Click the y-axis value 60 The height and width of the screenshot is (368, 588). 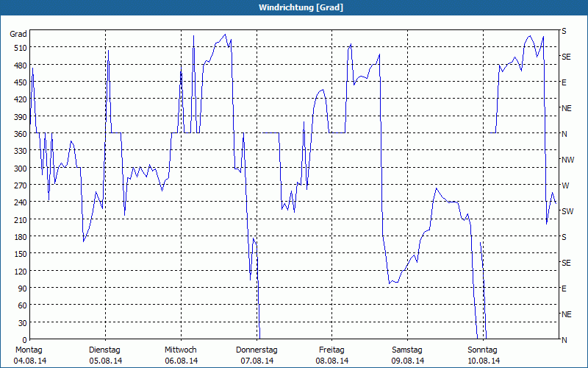click(x=22, y=305)
